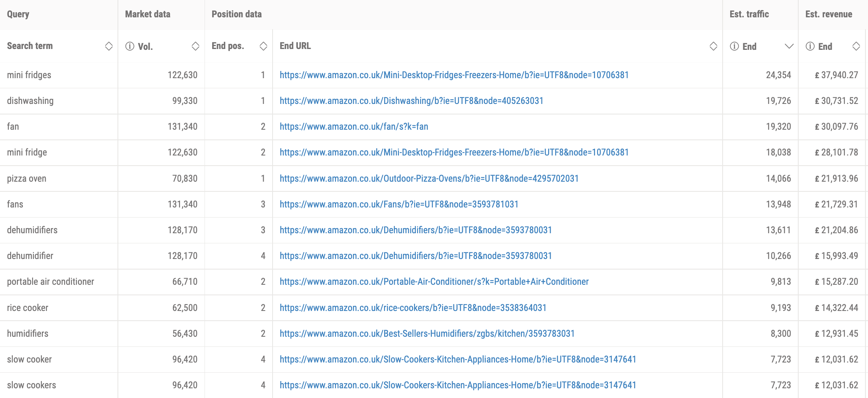The height and width of the screenshot is (398, 868).
Task: Click the Search term column label
Action: pyautogui.click(x=30, y=46)
